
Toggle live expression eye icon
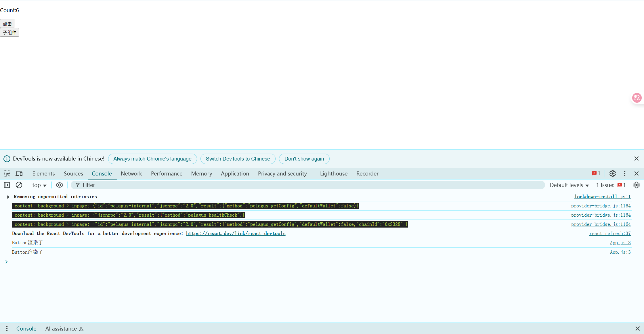click(x=59, y=185)
